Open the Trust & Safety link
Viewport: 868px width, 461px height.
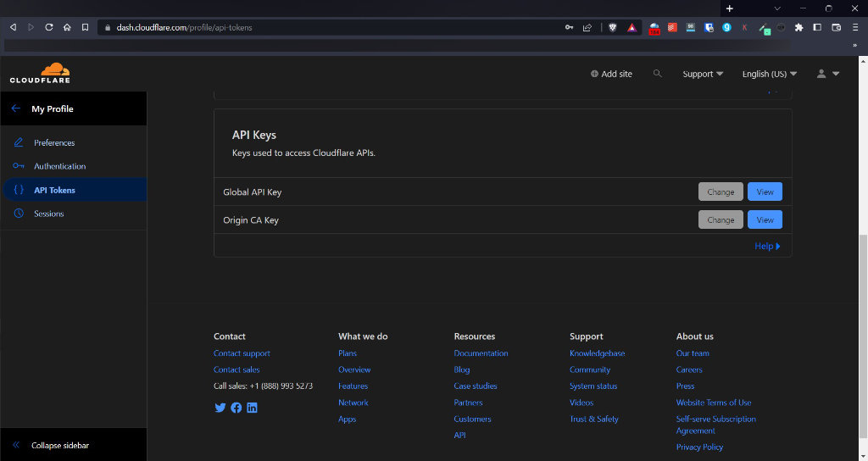(594, 419)
